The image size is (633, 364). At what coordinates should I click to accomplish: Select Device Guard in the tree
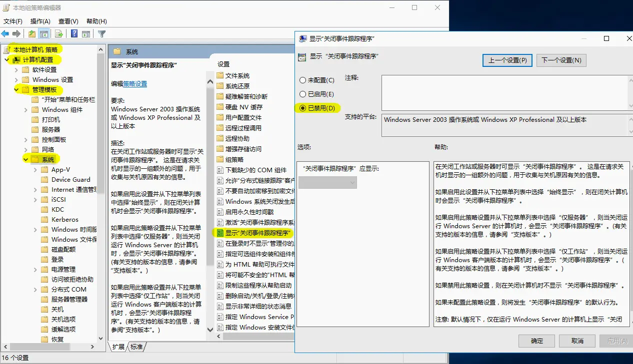(x=70, y=179)
